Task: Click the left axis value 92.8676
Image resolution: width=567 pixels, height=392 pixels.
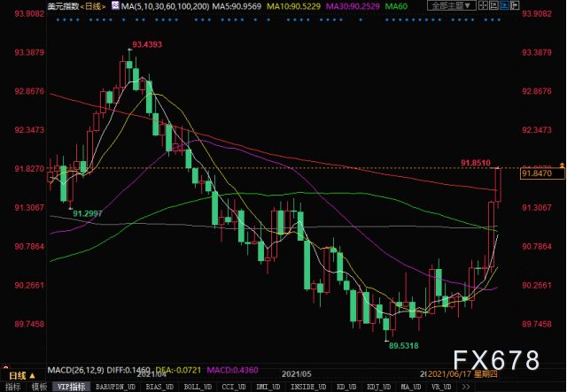Action: (x=29, y=91)
